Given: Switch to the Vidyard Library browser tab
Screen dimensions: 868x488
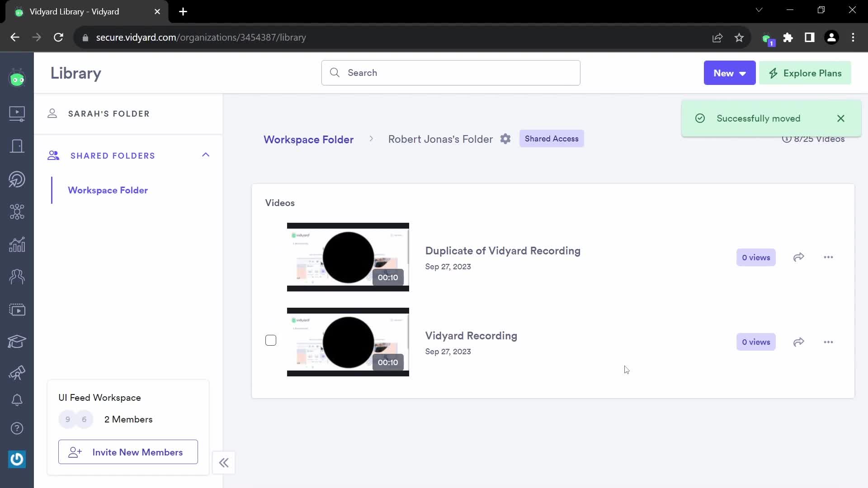Looking at the screenshot, I should 87,12.
